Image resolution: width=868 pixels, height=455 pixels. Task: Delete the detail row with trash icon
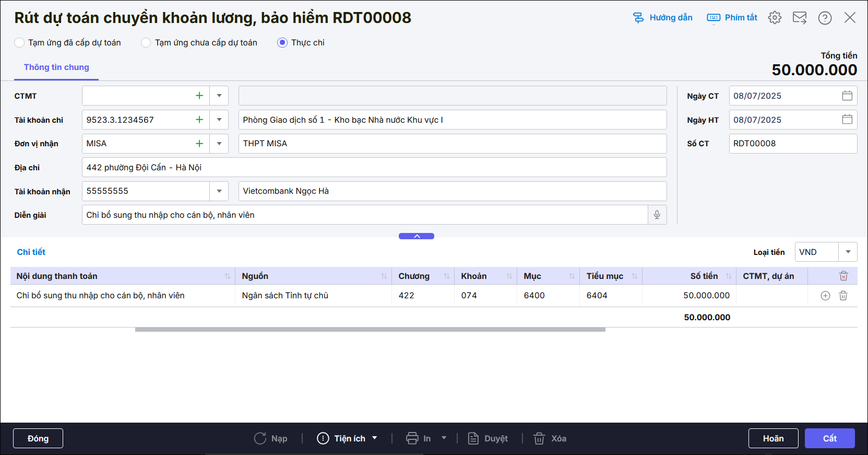(843, 296)
